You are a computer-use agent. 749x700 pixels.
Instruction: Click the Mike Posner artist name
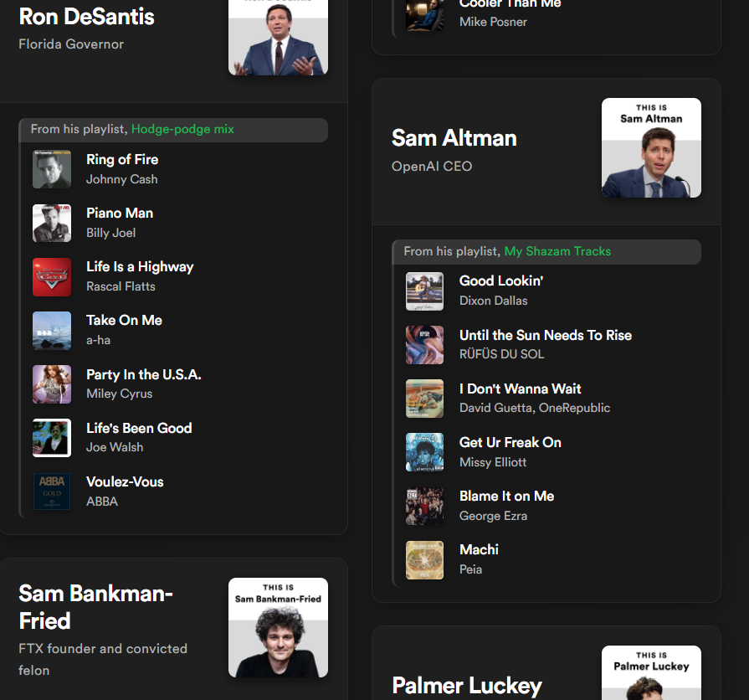[493, 22]
